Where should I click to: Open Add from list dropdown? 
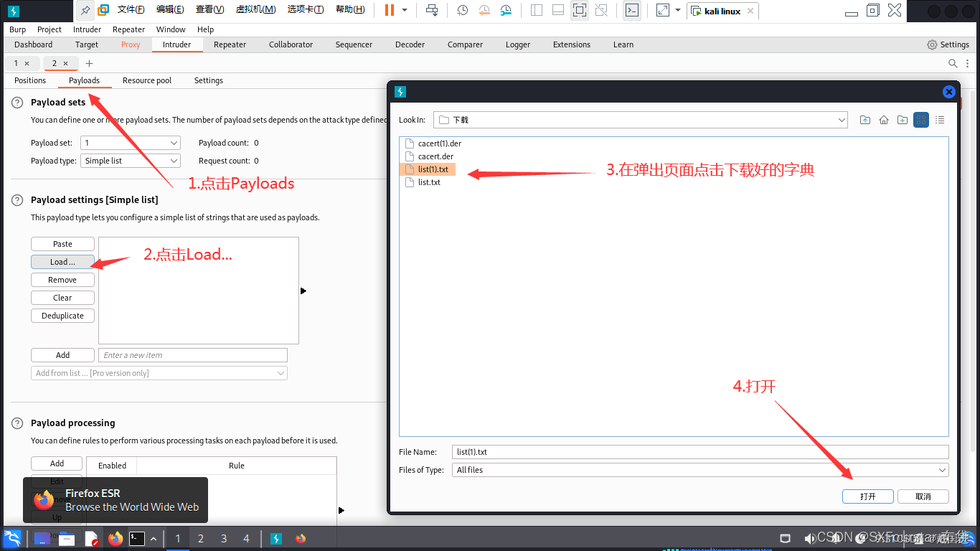[159, 373]
